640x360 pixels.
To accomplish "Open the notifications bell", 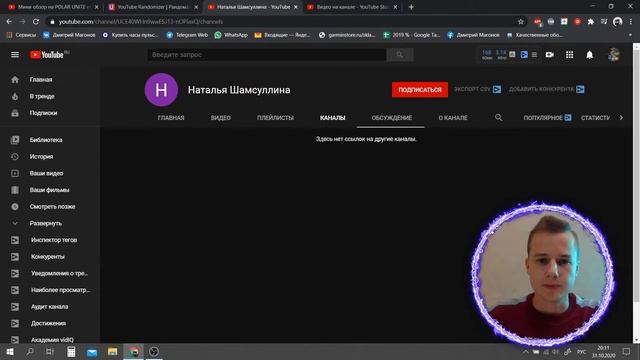I will tap(589, 55).
